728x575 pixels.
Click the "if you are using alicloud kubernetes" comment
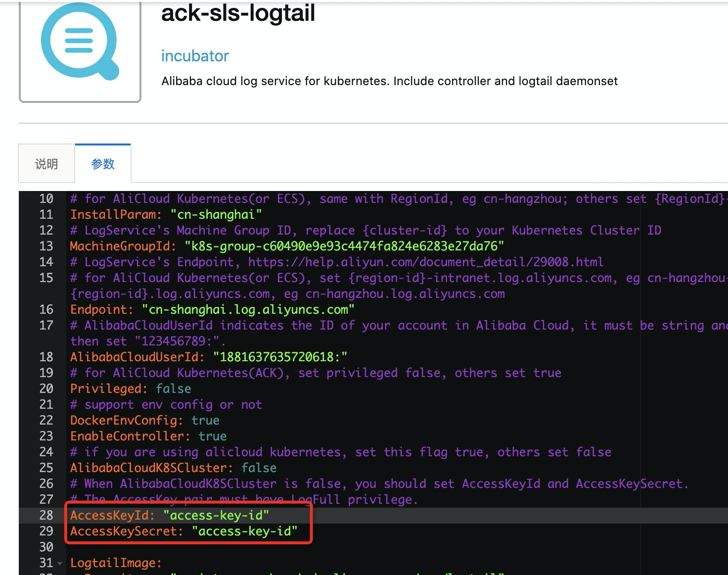click(341, 452)
